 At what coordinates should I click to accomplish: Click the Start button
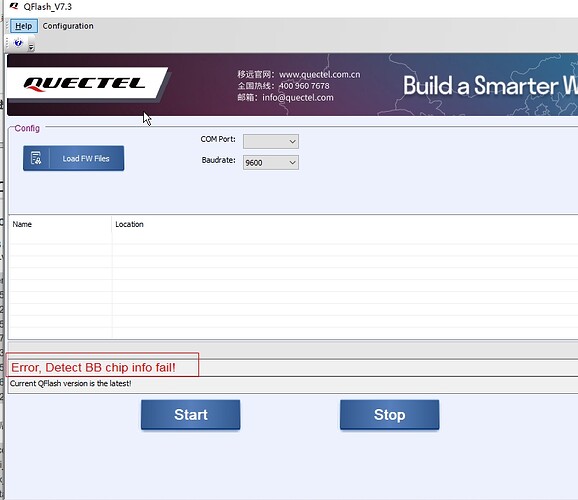(x=191, y=415)
